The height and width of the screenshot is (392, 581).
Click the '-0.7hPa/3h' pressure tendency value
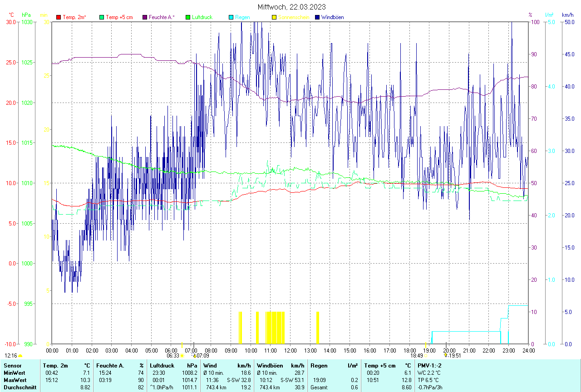pyautogui.click(x=431, y=387)
